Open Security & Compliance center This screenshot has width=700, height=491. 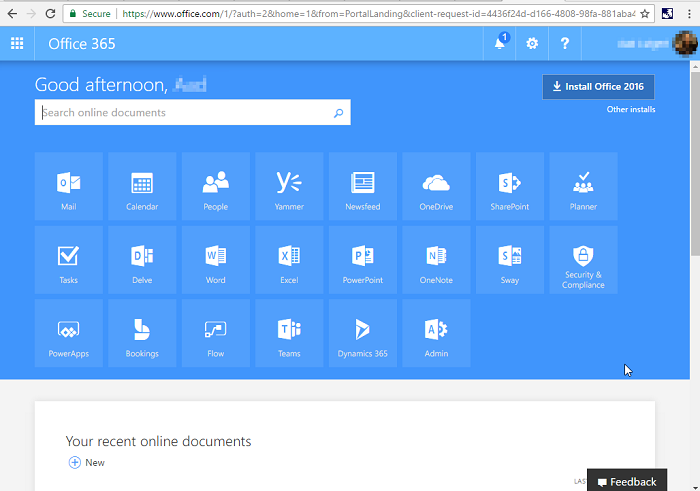[583, 260]
